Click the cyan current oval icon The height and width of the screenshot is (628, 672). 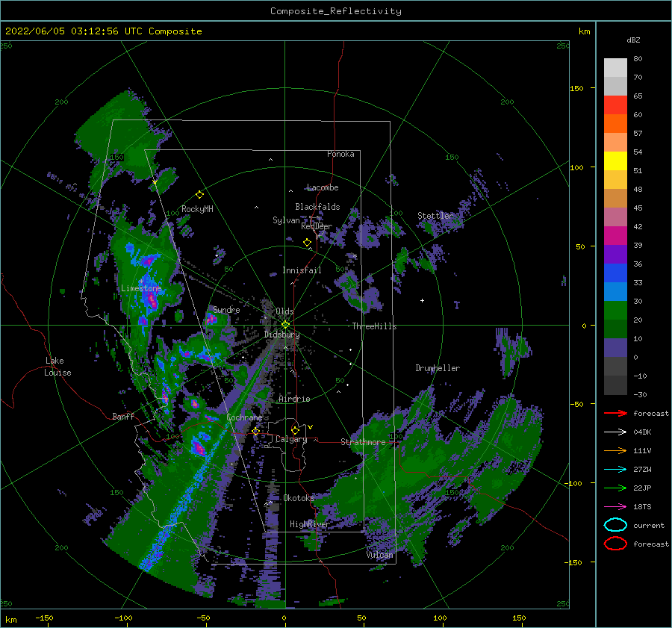(615, 525)
